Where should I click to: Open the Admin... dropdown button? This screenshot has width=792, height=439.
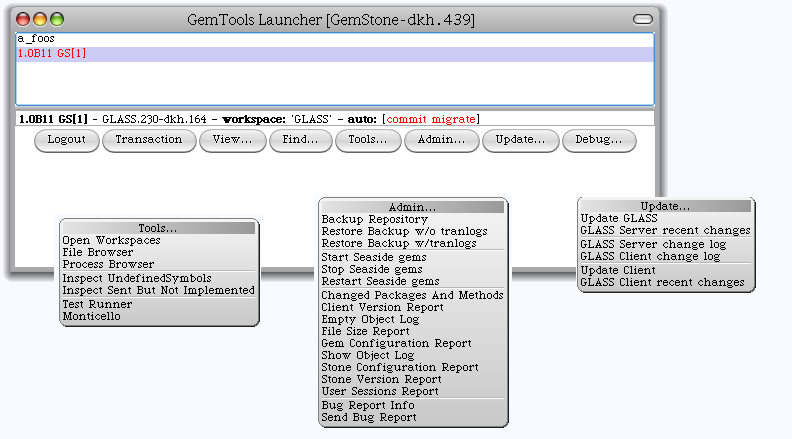pos(441,140)
